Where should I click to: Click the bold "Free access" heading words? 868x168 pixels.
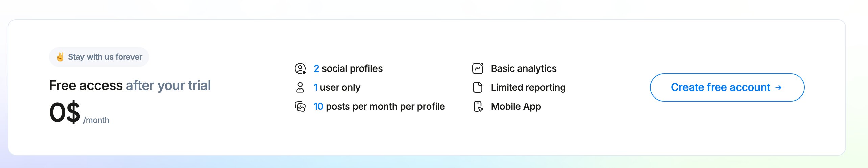86,85
